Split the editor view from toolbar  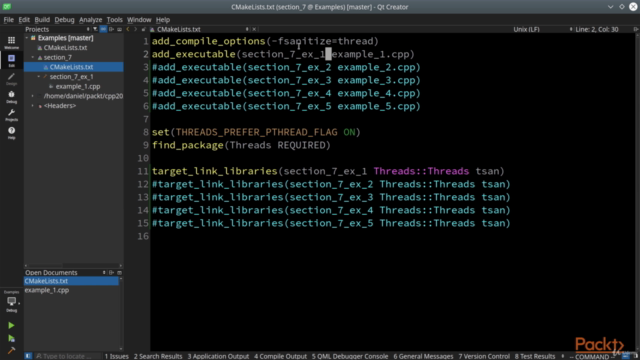point(636,29)
